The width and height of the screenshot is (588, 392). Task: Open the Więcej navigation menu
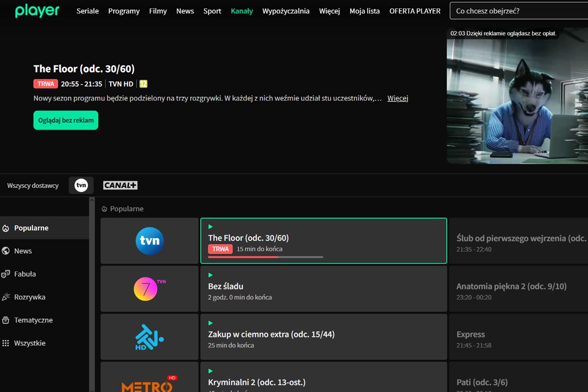[x=329, y=11]
